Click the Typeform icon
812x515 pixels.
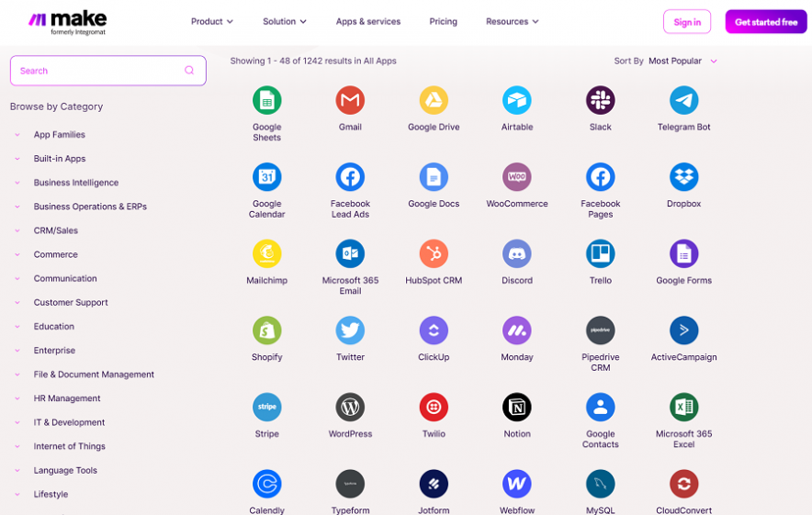(350, 484)
